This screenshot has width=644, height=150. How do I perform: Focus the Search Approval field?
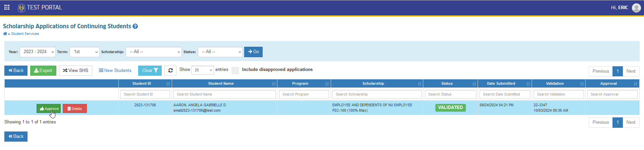pyautogui.click(x=612, y=95)
